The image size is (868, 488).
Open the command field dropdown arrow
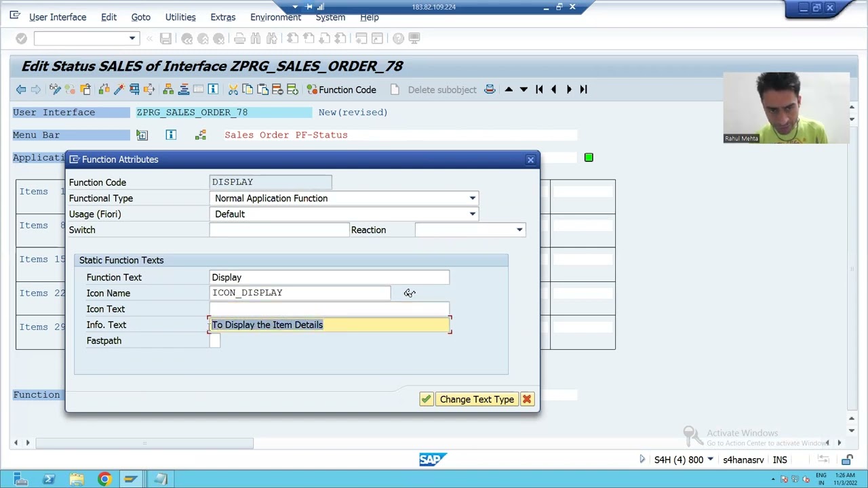pos(132,39)
